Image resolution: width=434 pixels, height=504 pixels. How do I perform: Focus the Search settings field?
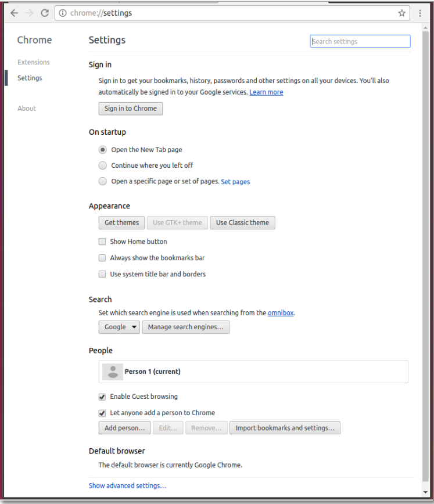(360, 41)
